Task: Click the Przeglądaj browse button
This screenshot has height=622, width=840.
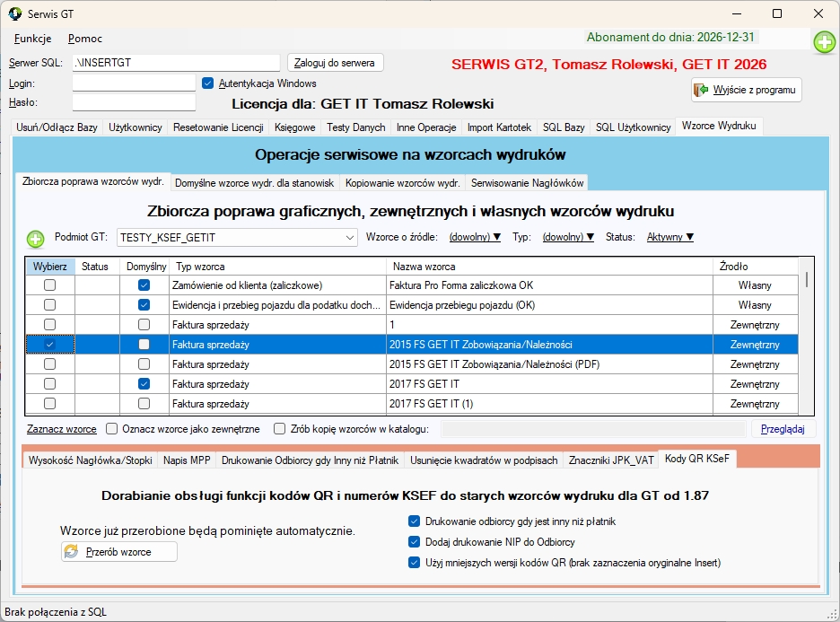Action: click(x=783, y=429)
